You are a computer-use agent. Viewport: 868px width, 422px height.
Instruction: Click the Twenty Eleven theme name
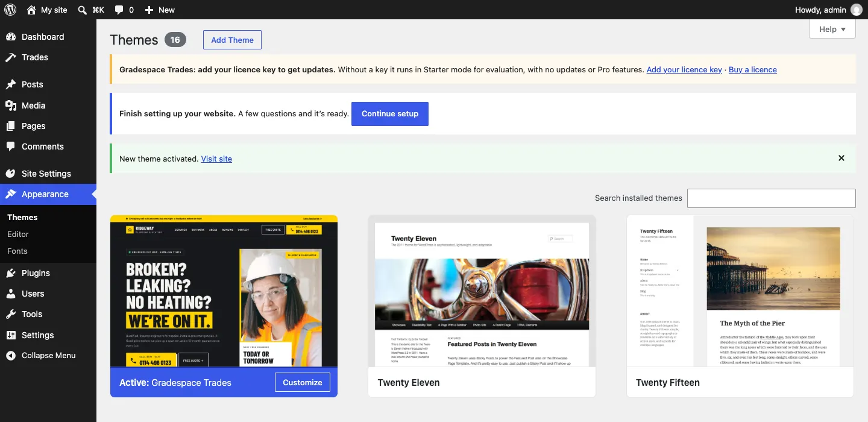coord(409,382)
